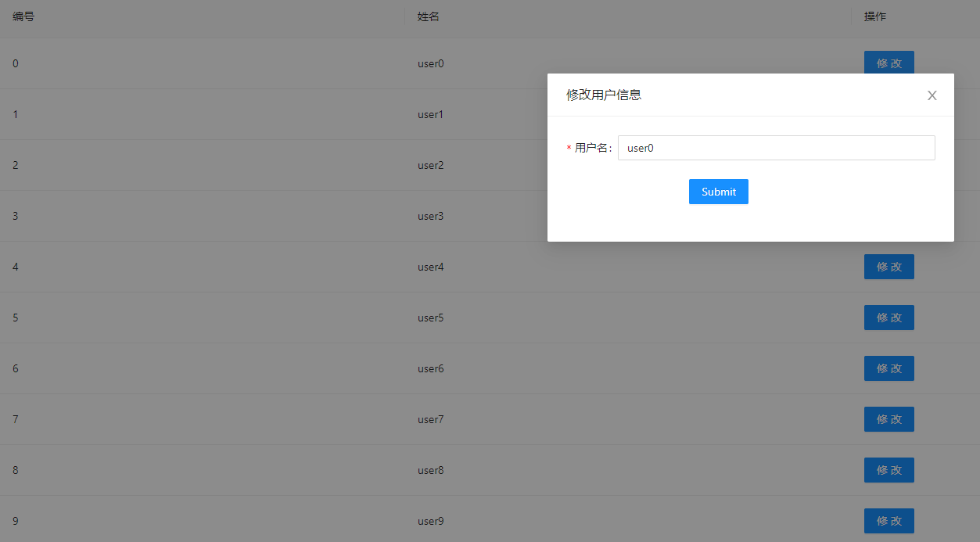The image size is (980, 542).
Task: Click the row with 编号 7
Action: point(235,419)
